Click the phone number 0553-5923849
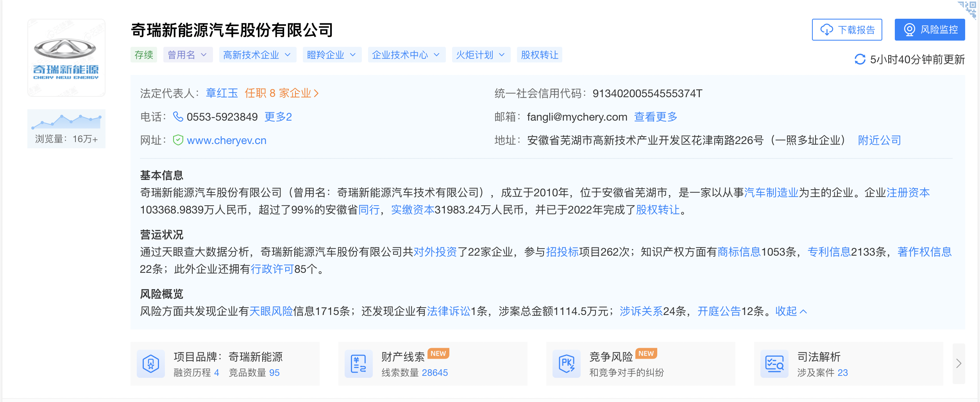Viewport: 980px width, 402px height. tap(222, 117)
